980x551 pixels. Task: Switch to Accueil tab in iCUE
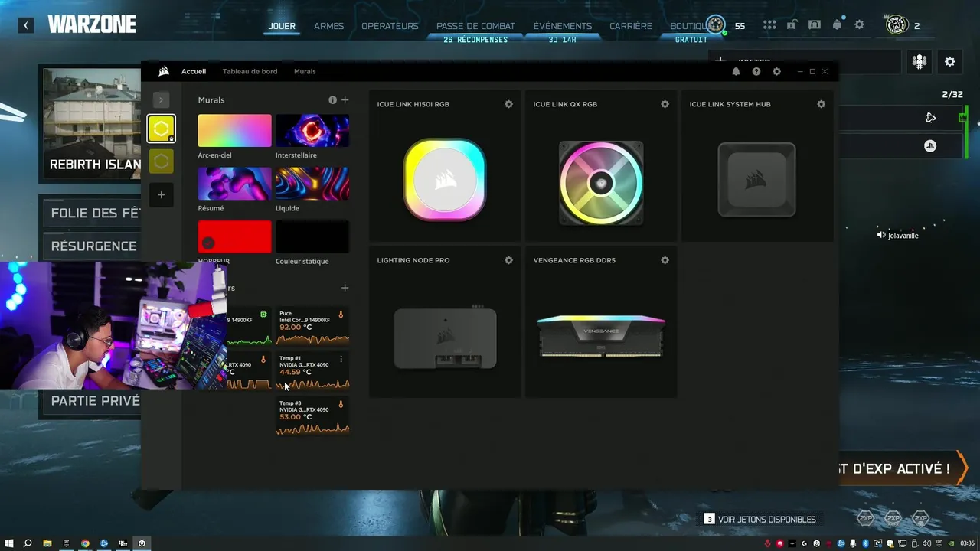coord(194,71)
